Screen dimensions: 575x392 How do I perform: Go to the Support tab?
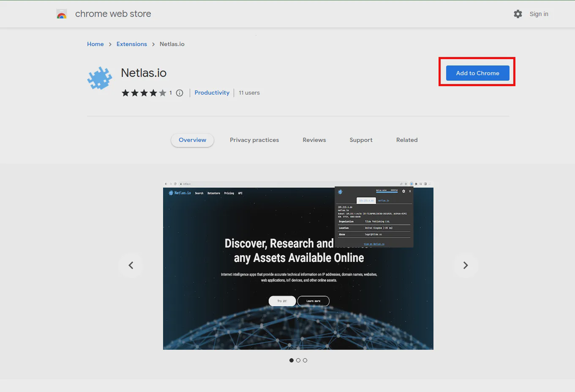(x=361, y=140)
